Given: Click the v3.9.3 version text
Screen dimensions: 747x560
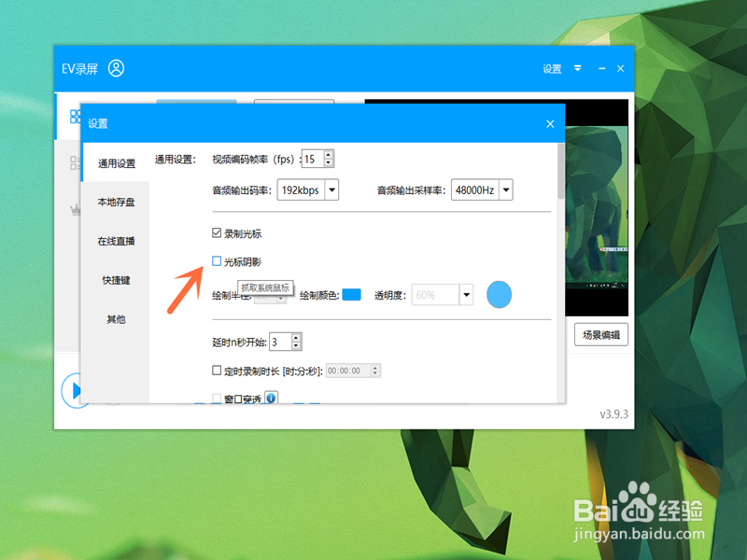Looking at the screenshot, I should pos(613,414).
